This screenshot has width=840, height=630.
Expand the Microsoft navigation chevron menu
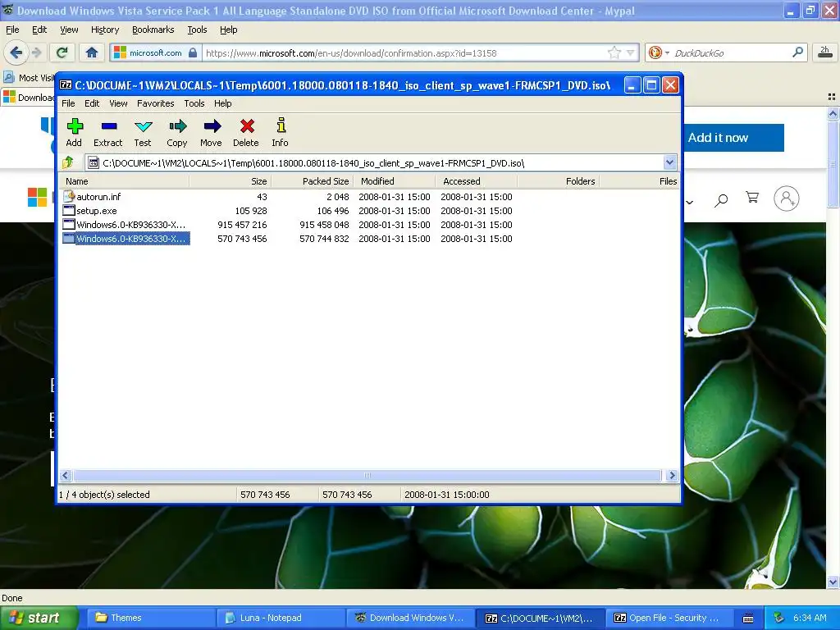(690, 202)
